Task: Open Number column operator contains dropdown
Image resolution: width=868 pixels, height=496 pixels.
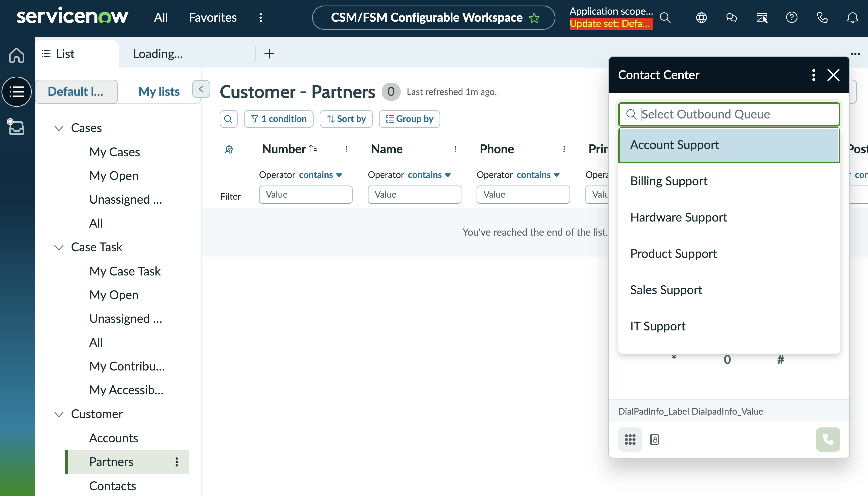Action: (x=320, y=175)
